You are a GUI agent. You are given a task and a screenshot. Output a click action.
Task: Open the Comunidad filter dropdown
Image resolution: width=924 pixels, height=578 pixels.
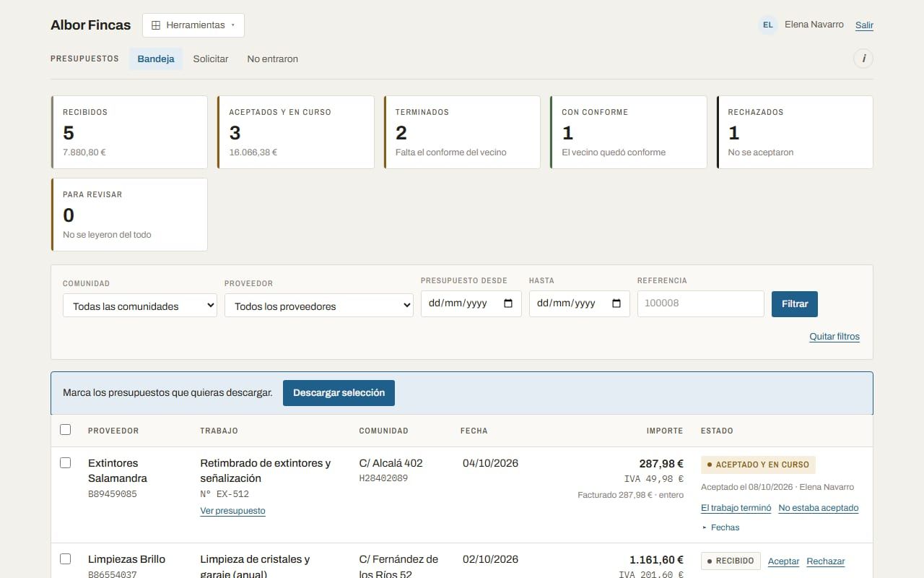click(x=140, y=306)
